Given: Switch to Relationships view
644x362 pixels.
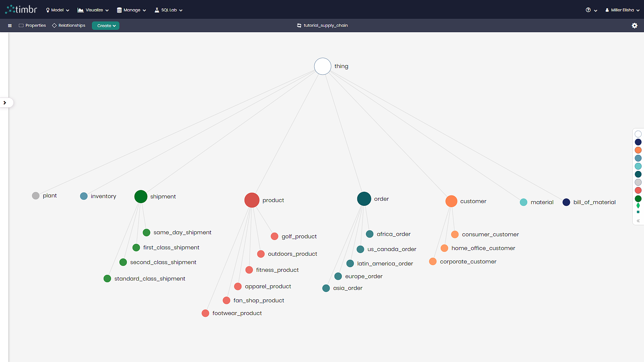Looking at the screenshot, I should [69, 25].
